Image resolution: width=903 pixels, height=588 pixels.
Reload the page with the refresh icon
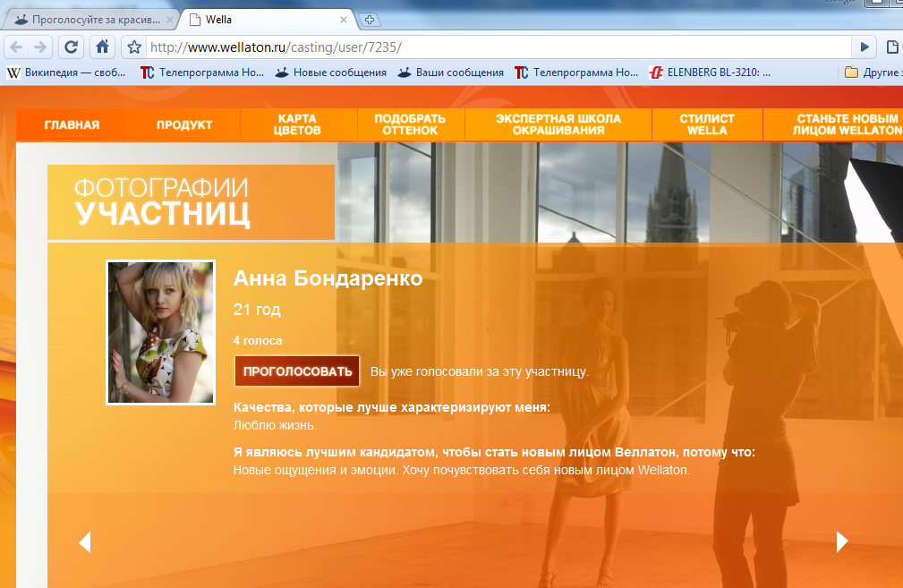(71, 47)
